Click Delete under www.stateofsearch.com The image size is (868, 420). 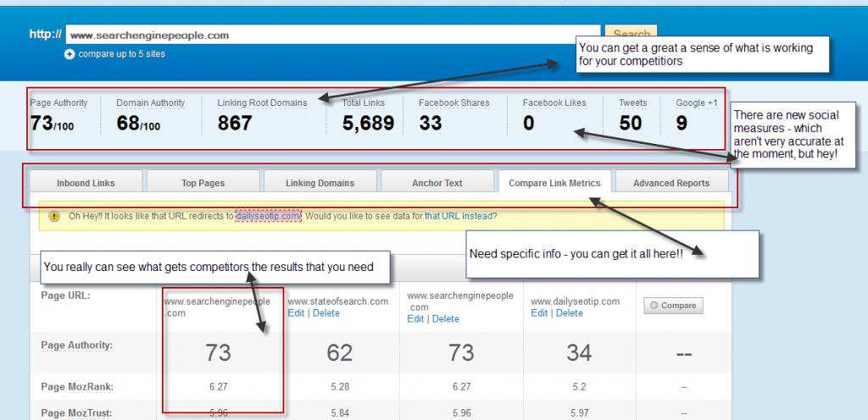pyautogui.click(x=325, y=313)
